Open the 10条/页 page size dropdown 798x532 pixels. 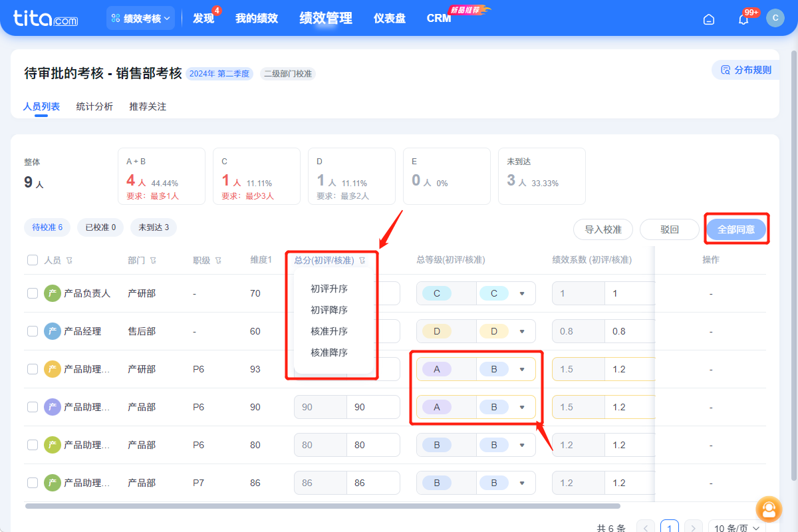736,528
